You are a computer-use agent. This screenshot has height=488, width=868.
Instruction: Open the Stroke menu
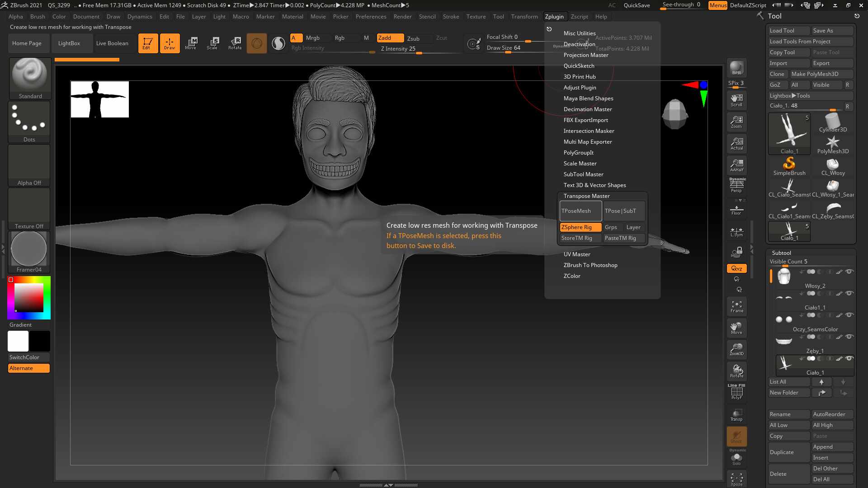(x=451, y=17)
